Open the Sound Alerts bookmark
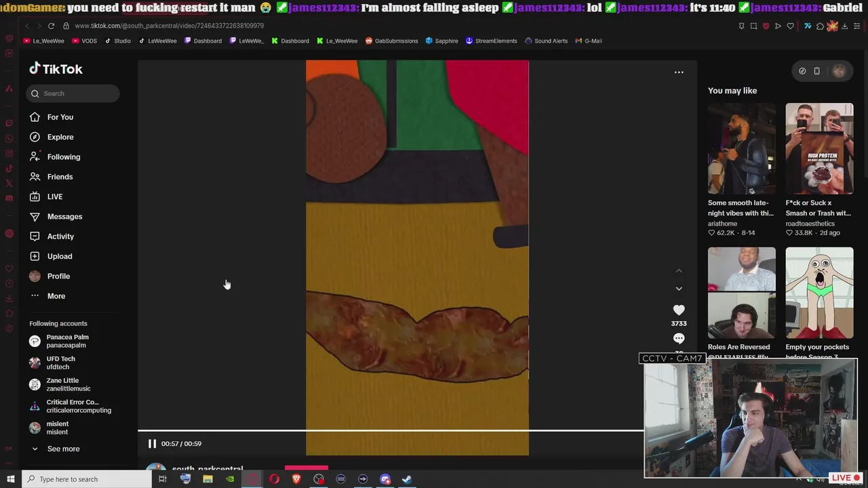868x488 pixels. (x=546, y=41)
